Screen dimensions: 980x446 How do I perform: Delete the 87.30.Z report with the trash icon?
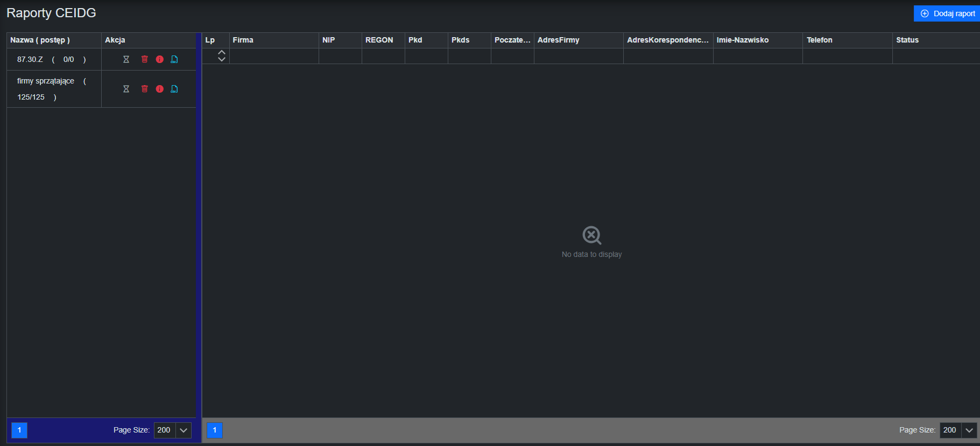[144, 59]
